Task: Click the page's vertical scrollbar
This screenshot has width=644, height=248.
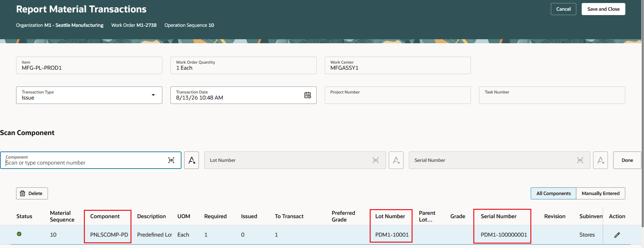Action: [642, 114]
